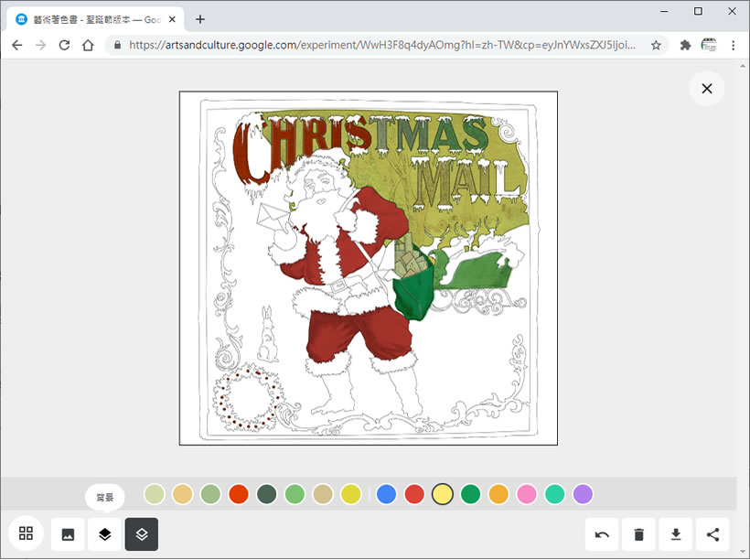This screenshot has width=750, height=560.
Task: Share the artwork via share icon
Action: coord(713,534)
